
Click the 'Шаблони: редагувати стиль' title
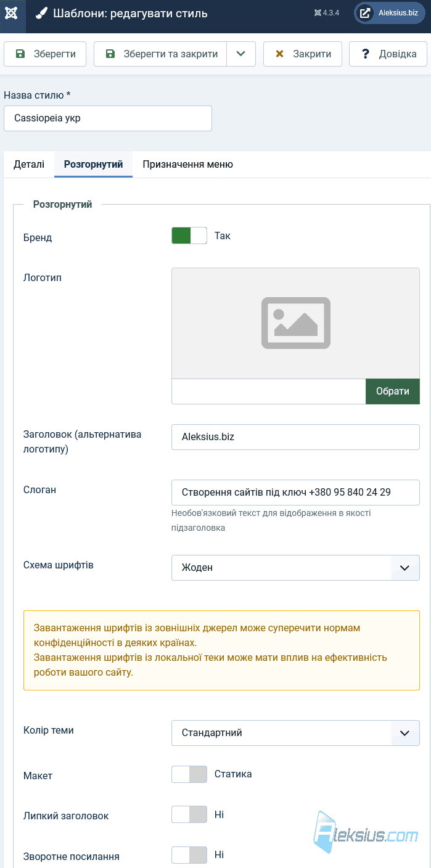click(131, 13)
